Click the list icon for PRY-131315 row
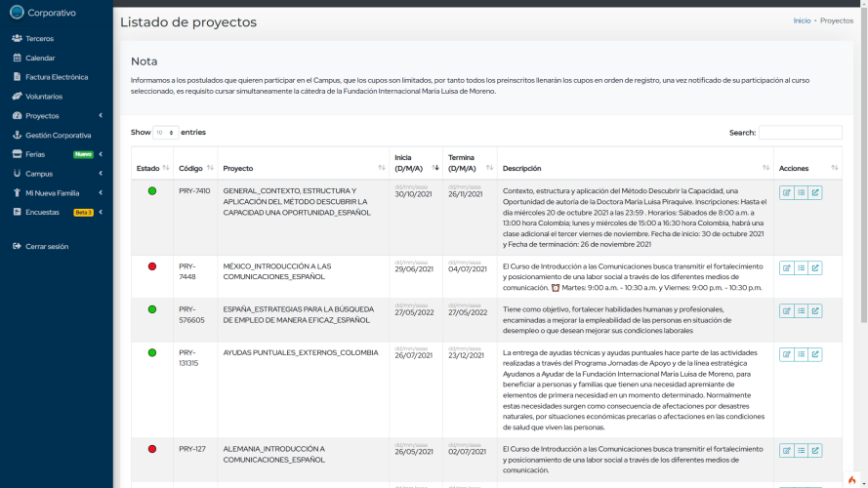The width and height of the screenshot is (868, 488). coord(801,354)
